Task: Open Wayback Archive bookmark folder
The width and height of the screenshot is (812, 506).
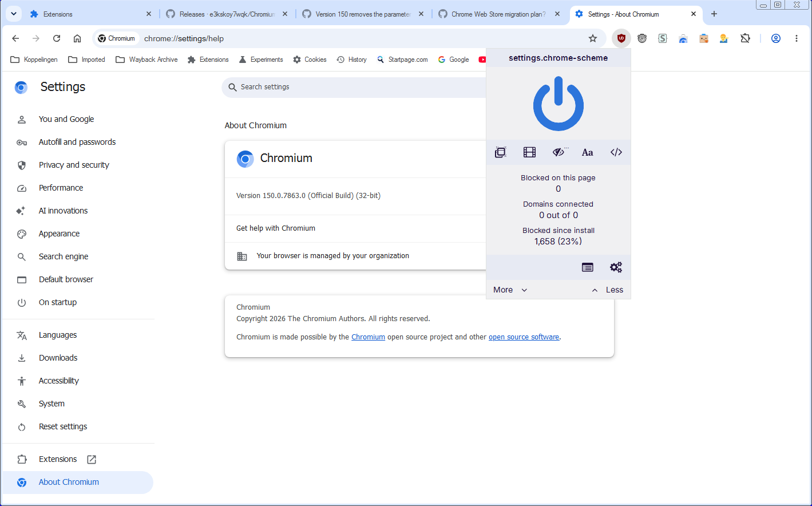Action: (x=146, y=60)
